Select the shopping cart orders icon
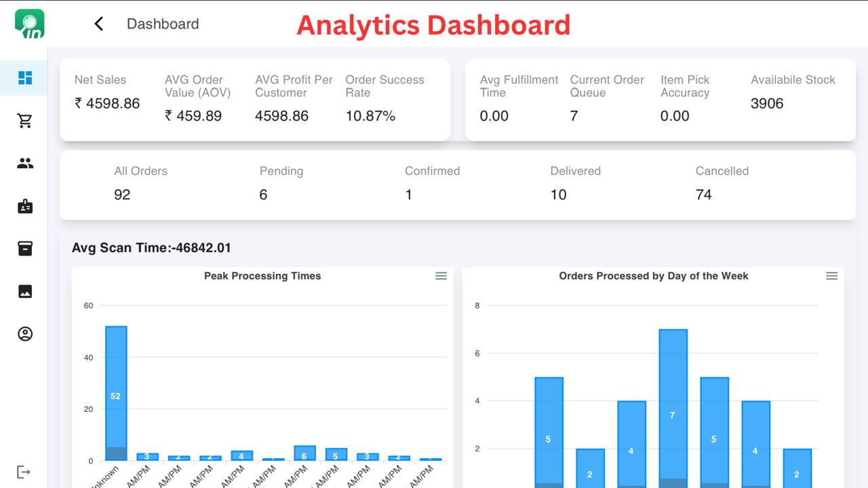868x488 pixels. point(24,120)
